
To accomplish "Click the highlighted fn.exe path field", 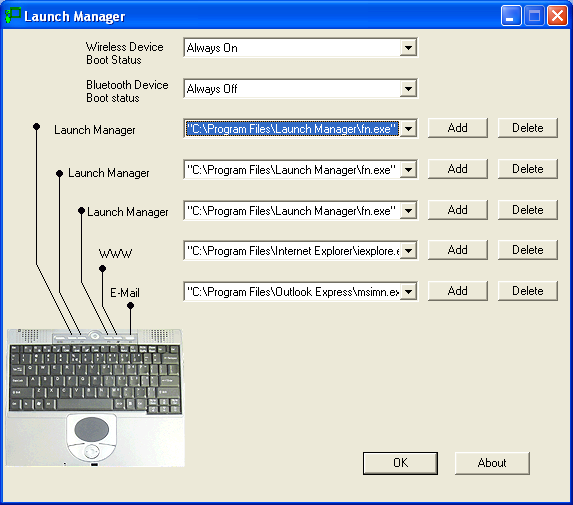I will pyautogui.click(x=292, y=129).
